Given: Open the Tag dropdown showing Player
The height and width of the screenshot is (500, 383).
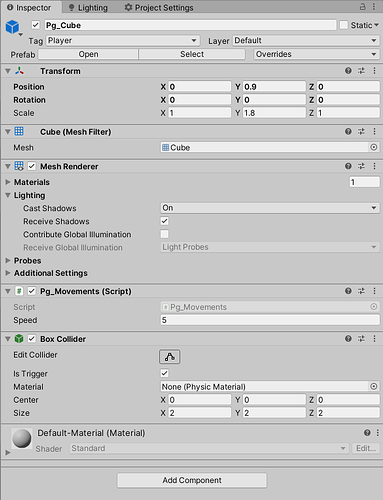Looking at the screenshot, I should (123, 41).
